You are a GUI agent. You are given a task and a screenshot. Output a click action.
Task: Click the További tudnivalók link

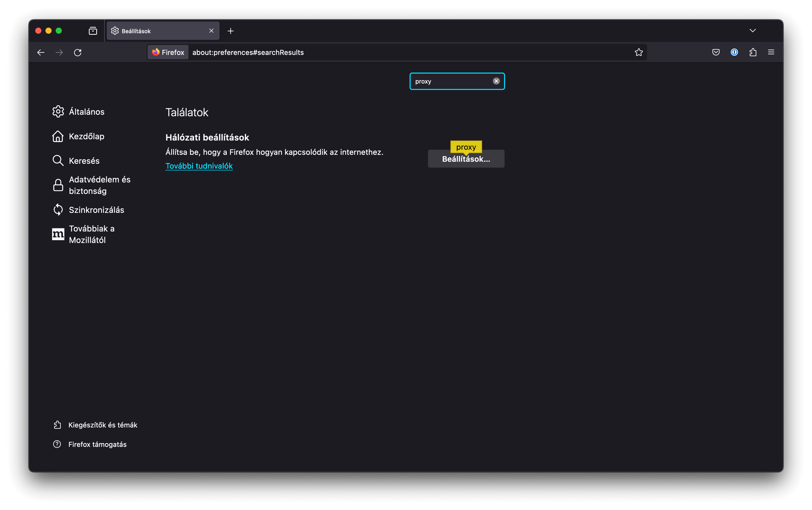pyautogui.click(x=199, y=166)
